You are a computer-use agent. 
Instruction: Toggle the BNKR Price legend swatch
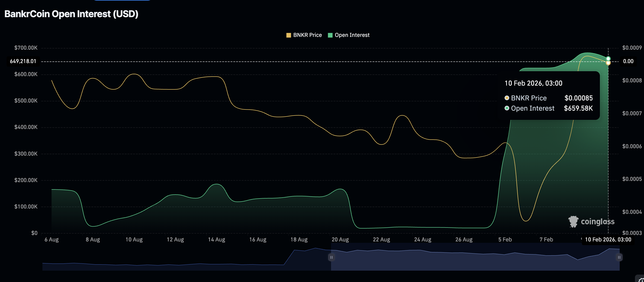pyautogui.click(x=289, y=35)
